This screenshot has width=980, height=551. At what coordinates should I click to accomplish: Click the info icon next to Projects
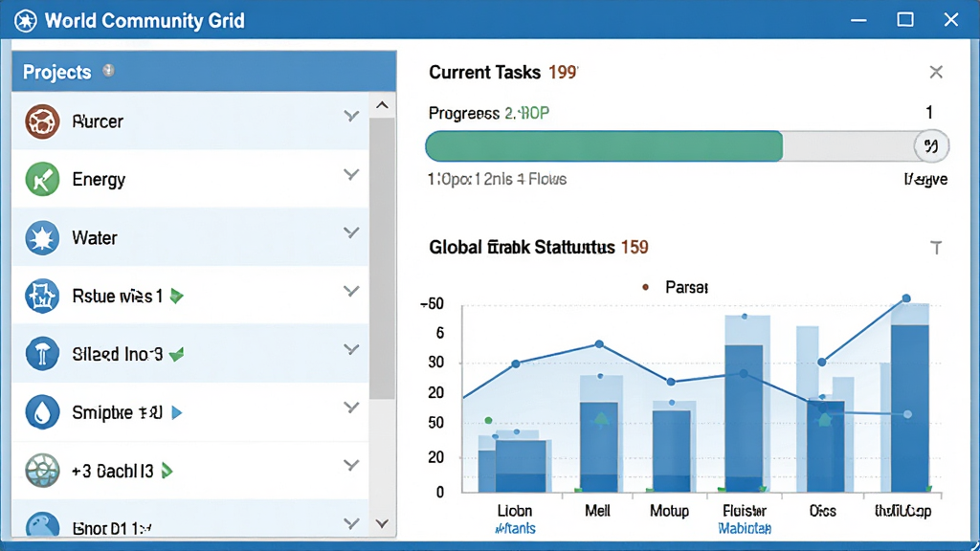(109, 71)
